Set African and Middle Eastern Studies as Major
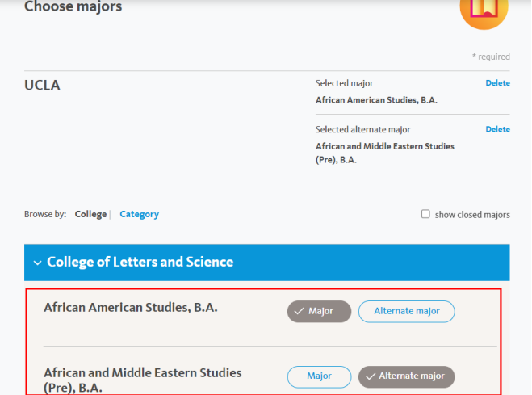Image resolution: width=532 pixels, height=395 pixels. tap(319, 376)
